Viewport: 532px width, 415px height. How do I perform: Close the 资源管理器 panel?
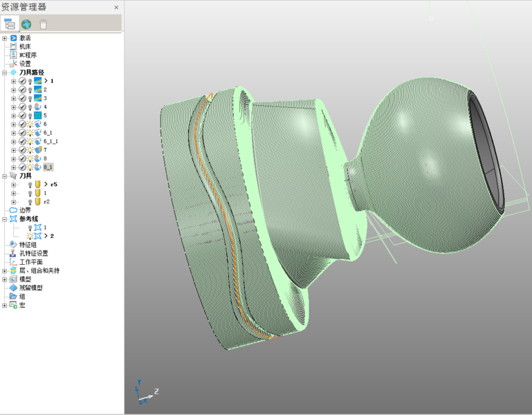tap(116, 8)
